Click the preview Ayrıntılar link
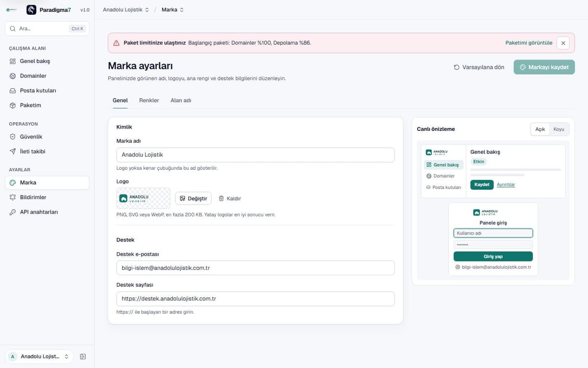The width and height of the screenshot is (588, 368). tap(506, 184)
